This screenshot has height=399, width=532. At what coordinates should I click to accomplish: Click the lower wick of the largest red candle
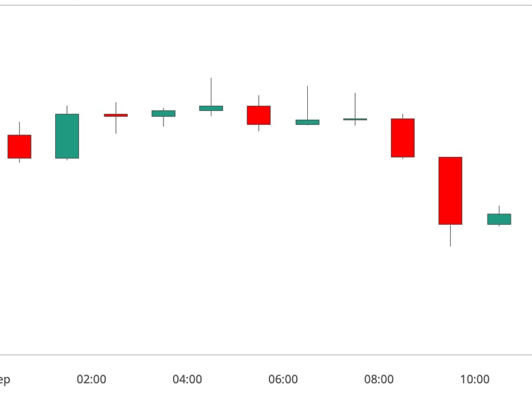point(450,235)
